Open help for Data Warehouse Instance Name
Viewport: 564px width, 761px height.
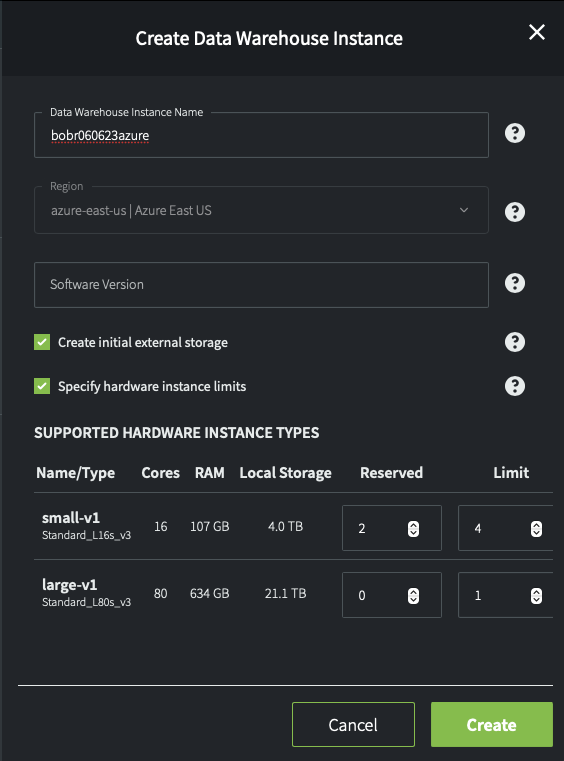point(514,133)
